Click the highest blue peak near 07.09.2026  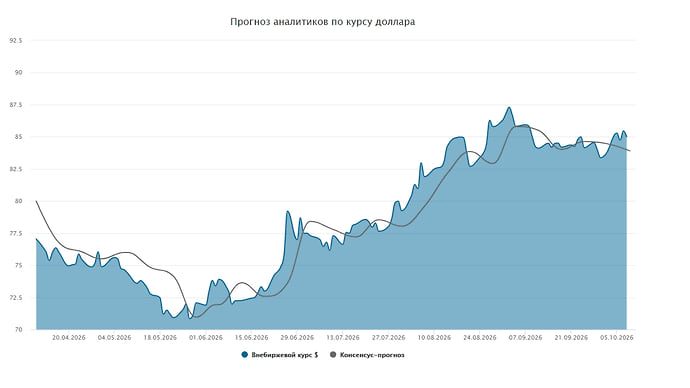point(509,108)
